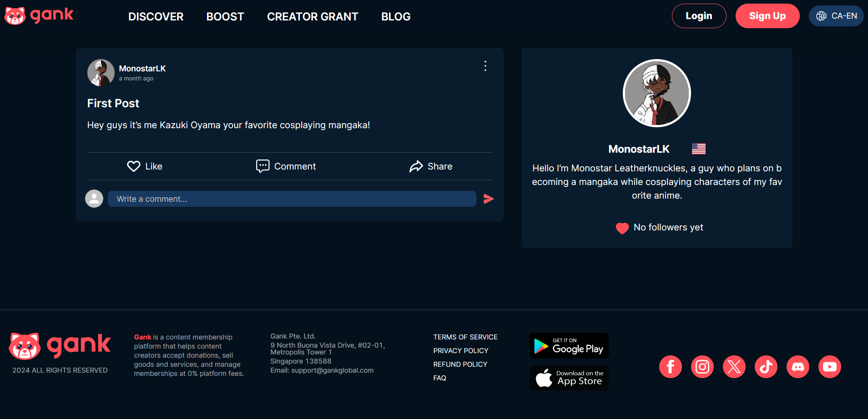Open the DISCOVER menu item

pyautogui.click(x=156, y=17)
